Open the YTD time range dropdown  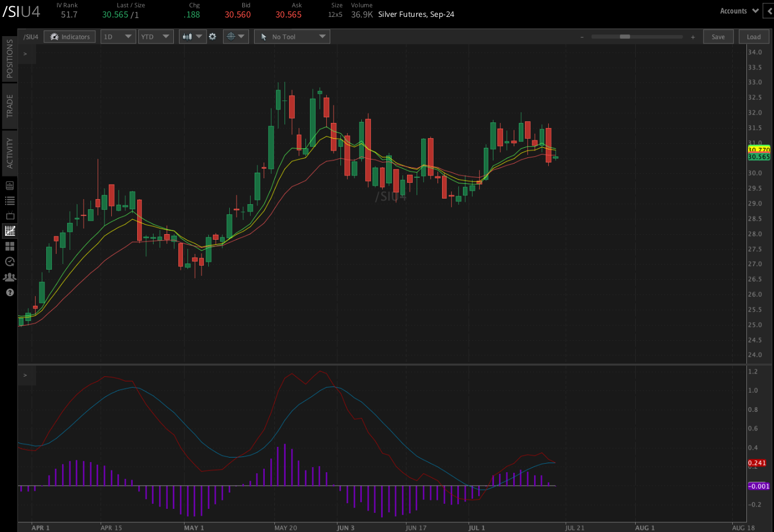pos(155,37)
